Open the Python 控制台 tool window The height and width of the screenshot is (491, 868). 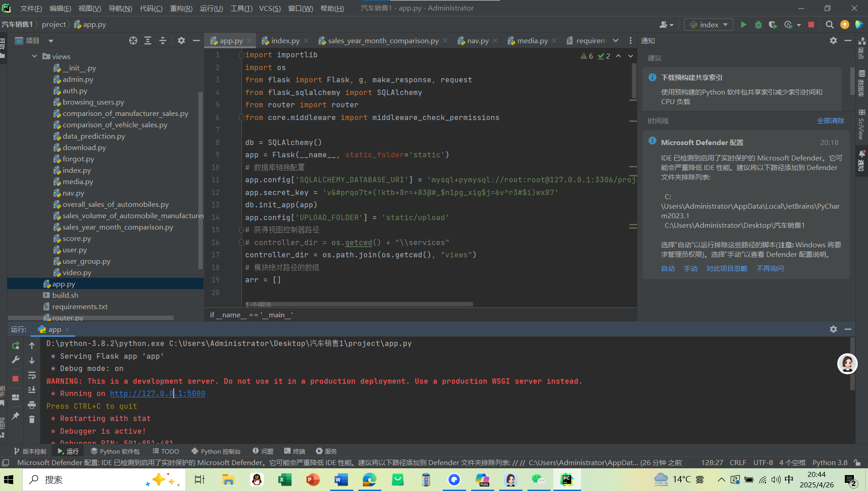(216, 451)
